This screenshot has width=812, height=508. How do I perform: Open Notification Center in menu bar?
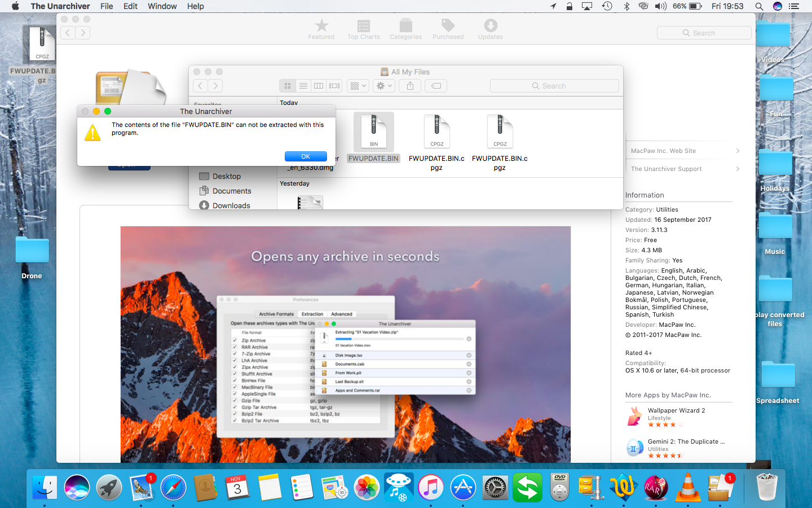794,6
